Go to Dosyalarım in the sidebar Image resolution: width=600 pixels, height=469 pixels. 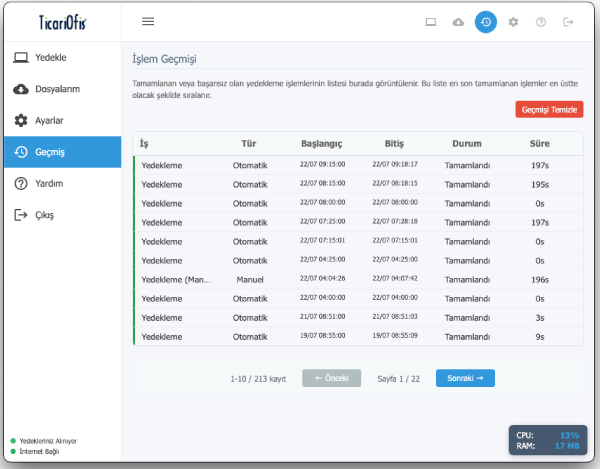tap(60, 89)
